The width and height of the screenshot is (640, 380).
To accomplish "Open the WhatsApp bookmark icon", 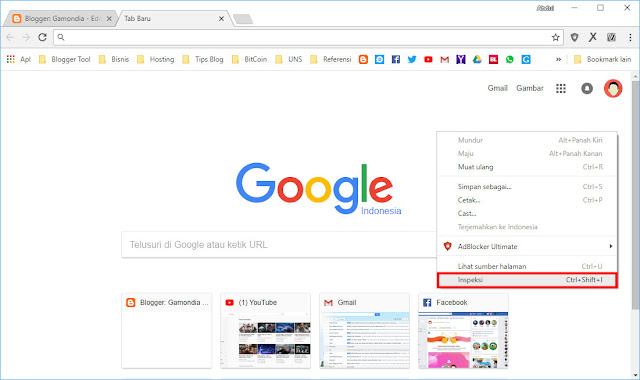I will [509, 59].
